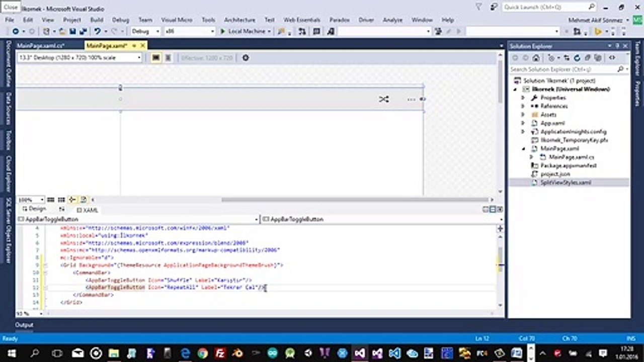Click the Home icon in Solution Explorer
Image resolution: width=644 pixels, height=362 pixels.
point(536,58)
